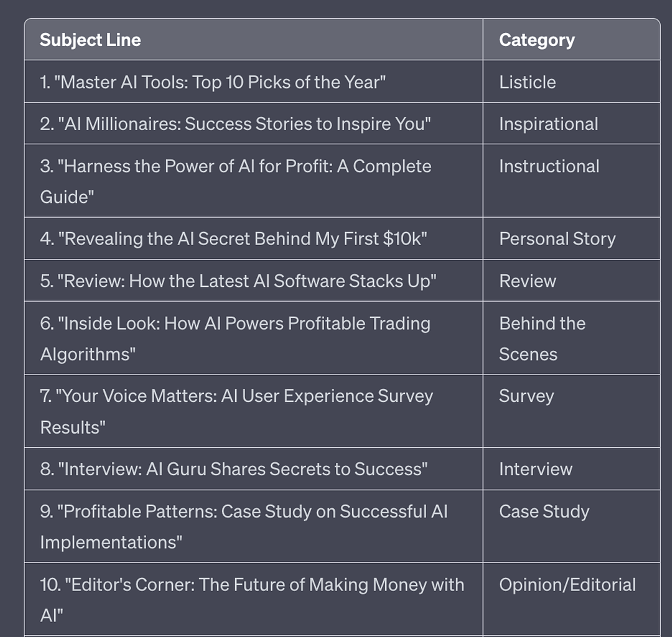Screen dimensions: 672x637
Task: Select the "Inspirational" category cell
Action: click(x=548, y=124)
